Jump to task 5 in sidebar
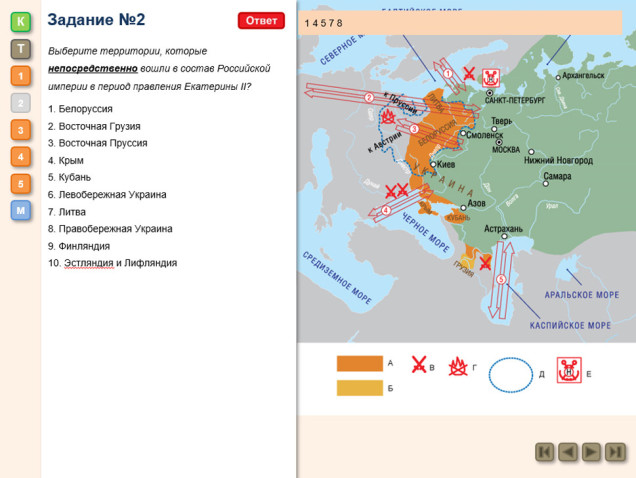636x478 pixels. tap(20, 183)
